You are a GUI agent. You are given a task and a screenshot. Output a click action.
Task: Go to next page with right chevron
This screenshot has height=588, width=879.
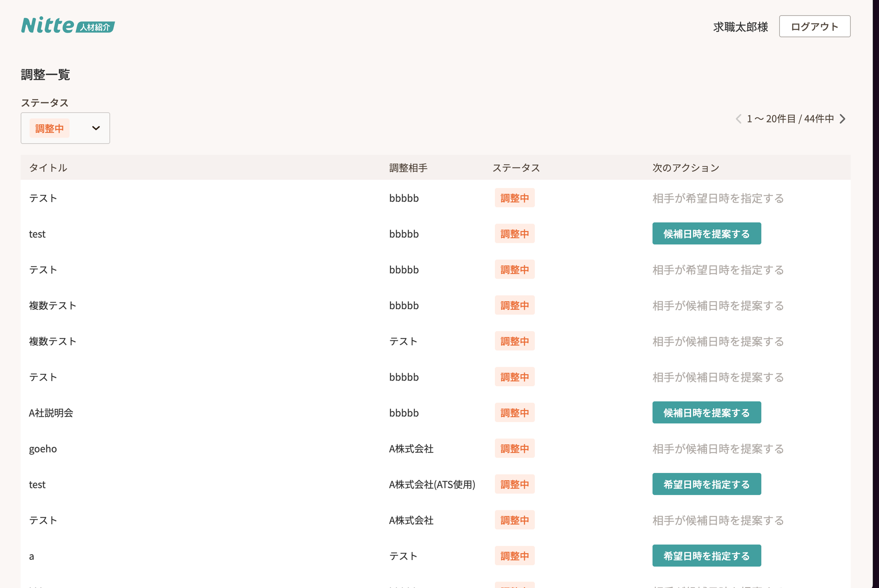(843, 119)
